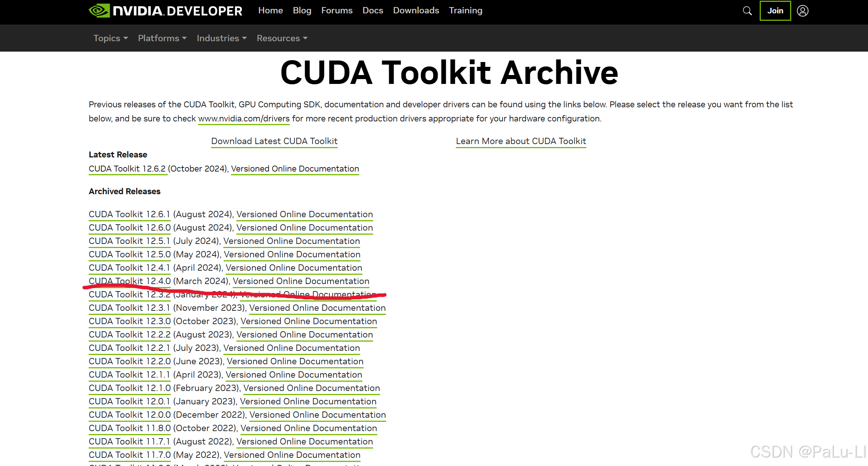Open the Blog nav item
Screen dimensions: 868x466
pos(302,11)
